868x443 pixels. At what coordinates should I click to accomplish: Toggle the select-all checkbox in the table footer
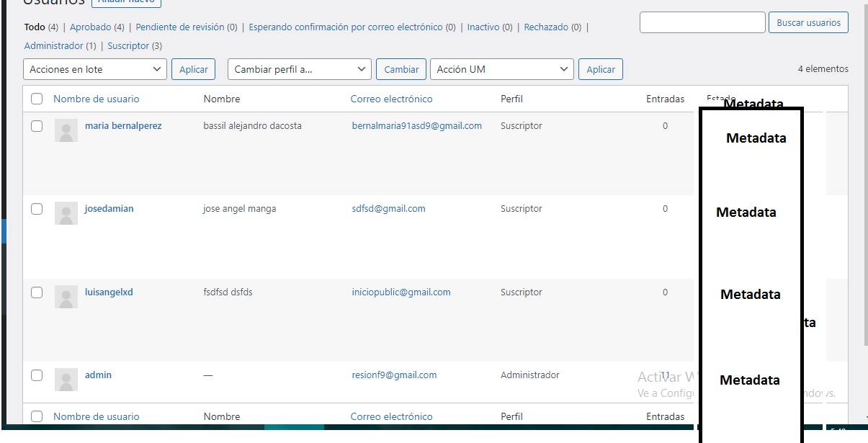37,416
